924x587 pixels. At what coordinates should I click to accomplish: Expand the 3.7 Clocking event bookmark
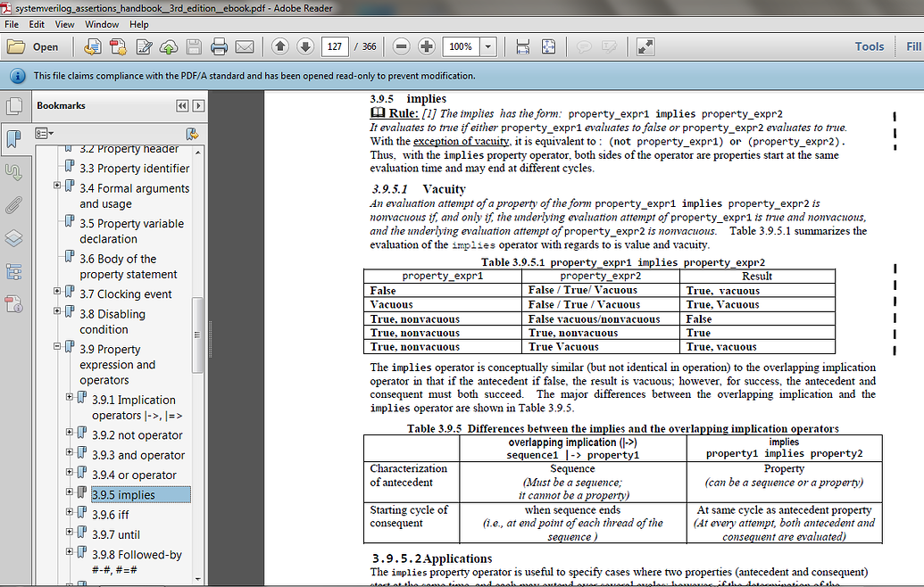tap(58, 292)
